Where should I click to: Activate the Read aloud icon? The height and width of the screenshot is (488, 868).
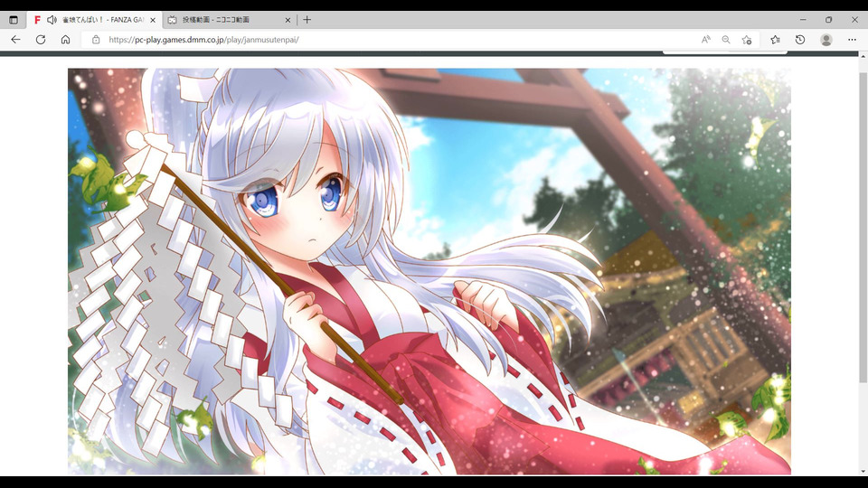[x=706, y=40]
